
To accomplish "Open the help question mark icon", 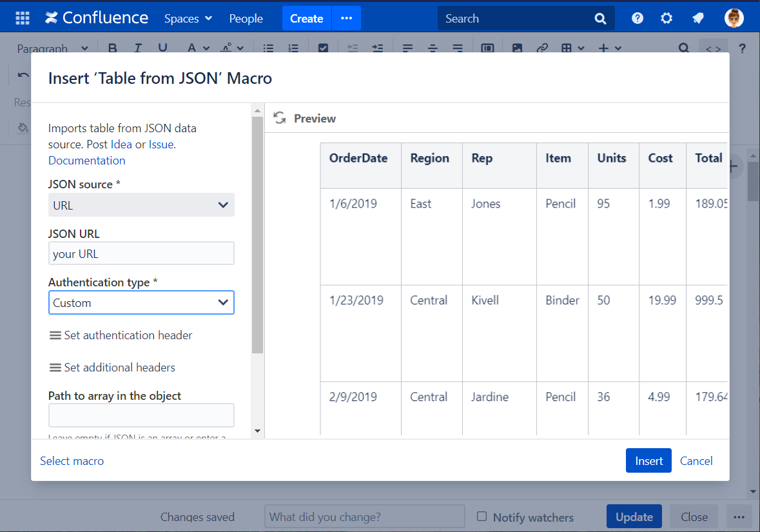I will (638, 18).
